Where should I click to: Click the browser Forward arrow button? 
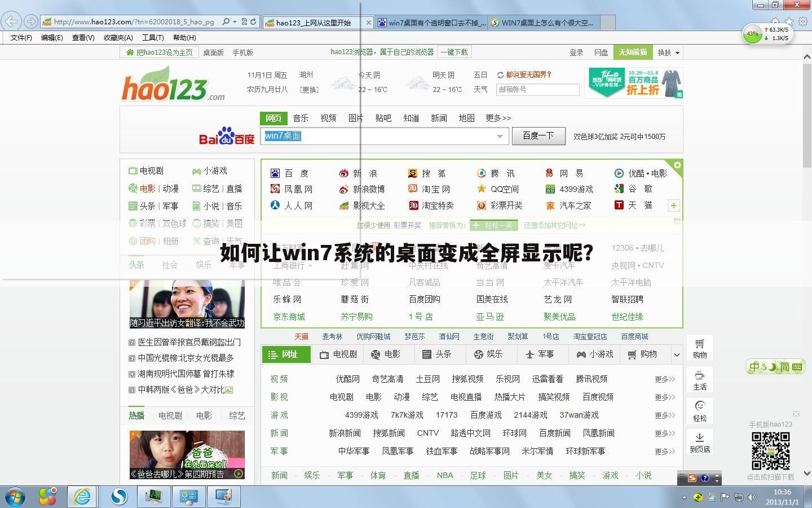point(31,22)
